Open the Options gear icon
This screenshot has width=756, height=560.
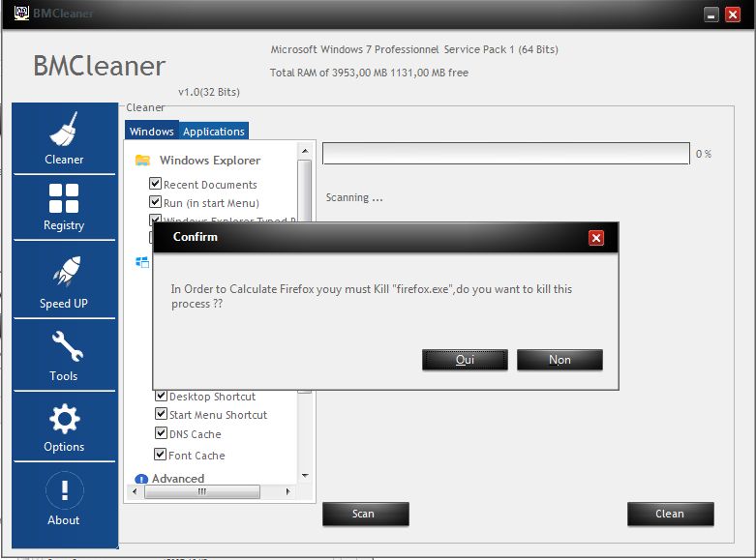65,419
